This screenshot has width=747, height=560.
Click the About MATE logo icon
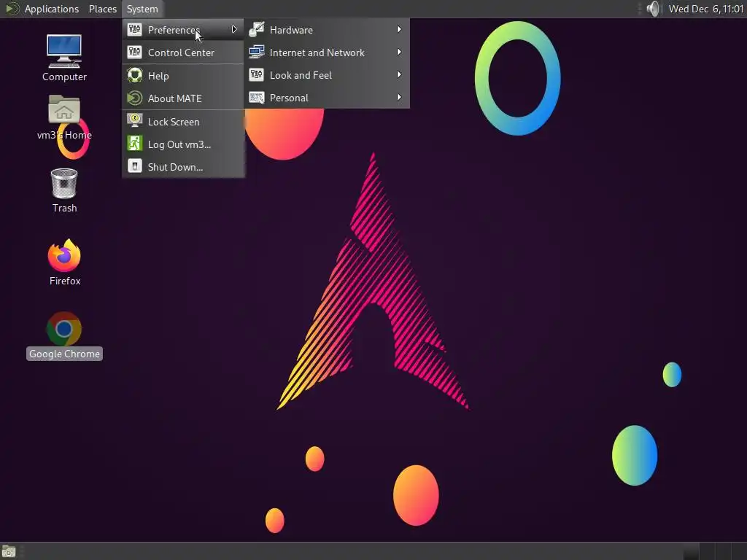point(135,98)
